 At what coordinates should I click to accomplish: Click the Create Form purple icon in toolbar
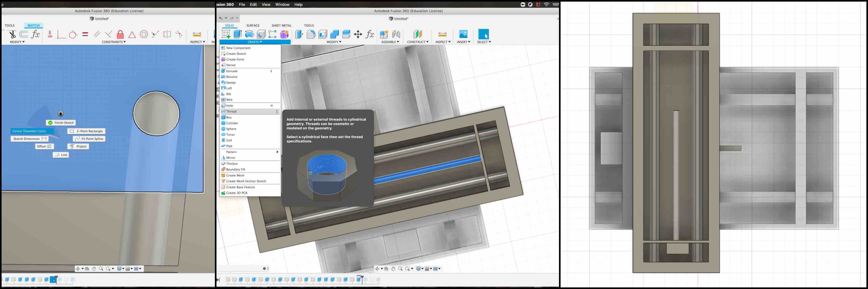click(x=284, y=34)
